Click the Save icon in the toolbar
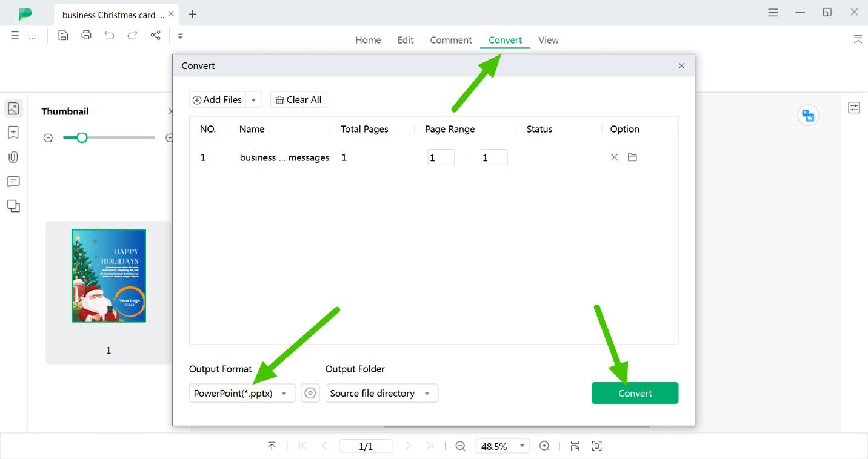The image size is (868, 459). (63, 35)
